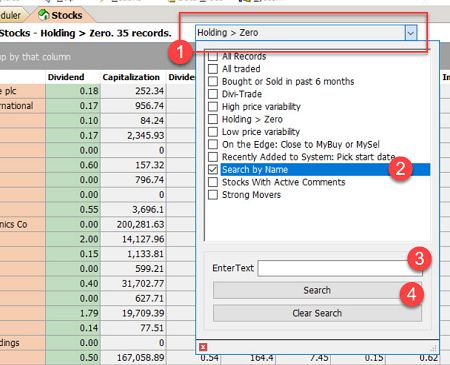This screenshot has height=365, width=450.
Task: Click the Search button
Action: point(317,290)
